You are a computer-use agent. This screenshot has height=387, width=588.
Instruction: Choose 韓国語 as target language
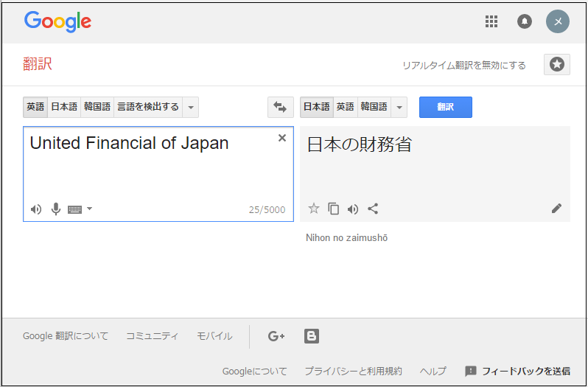point(374,107)
